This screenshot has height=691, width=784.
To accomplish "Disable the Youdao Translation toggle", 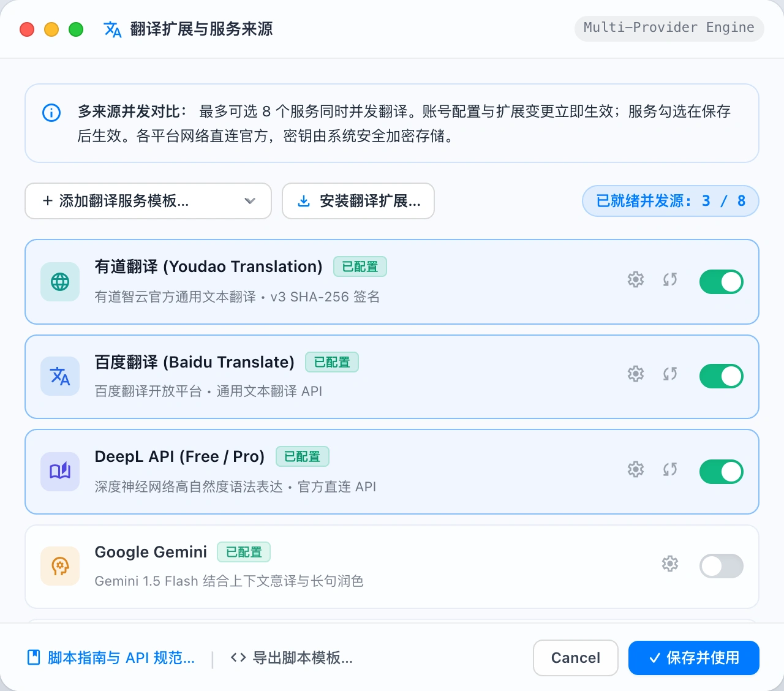I will pos(722,282).
